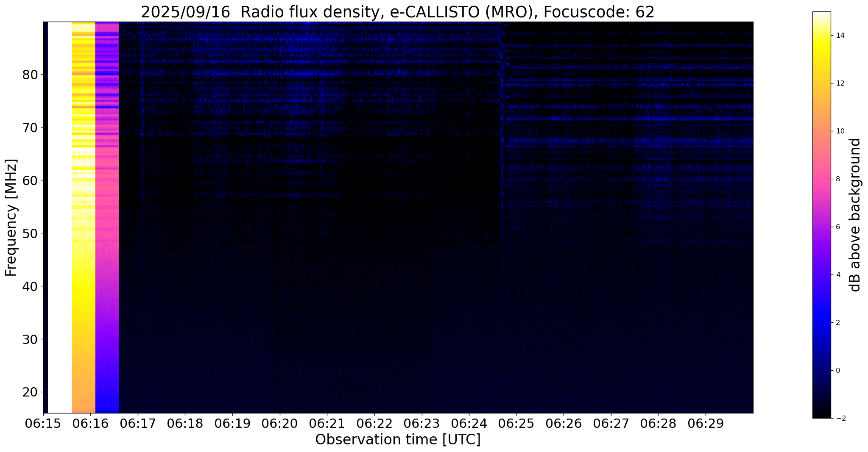This screenshot has height=452, width=868.
Task: Click the colorbar tick label 14
Action: [x=840, y=36]
